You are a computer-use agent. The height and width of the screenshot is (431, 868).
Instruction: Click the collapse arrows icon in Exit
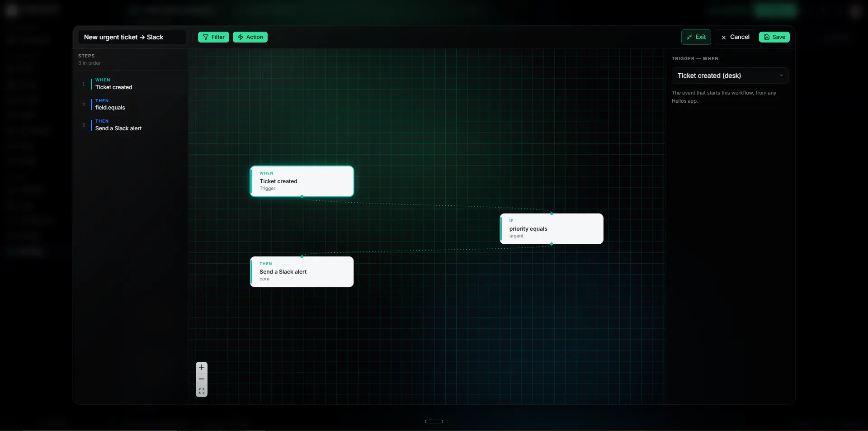689,37
